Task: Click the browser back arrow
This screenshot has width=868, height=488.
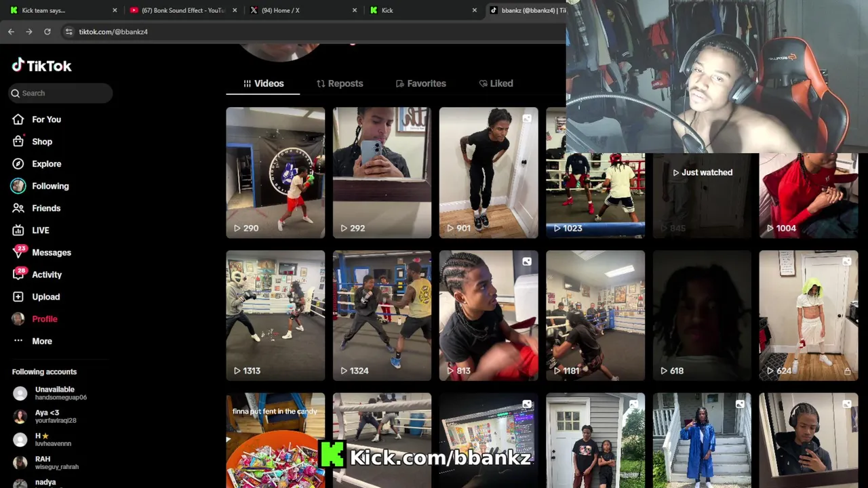Action: point(11,32)
